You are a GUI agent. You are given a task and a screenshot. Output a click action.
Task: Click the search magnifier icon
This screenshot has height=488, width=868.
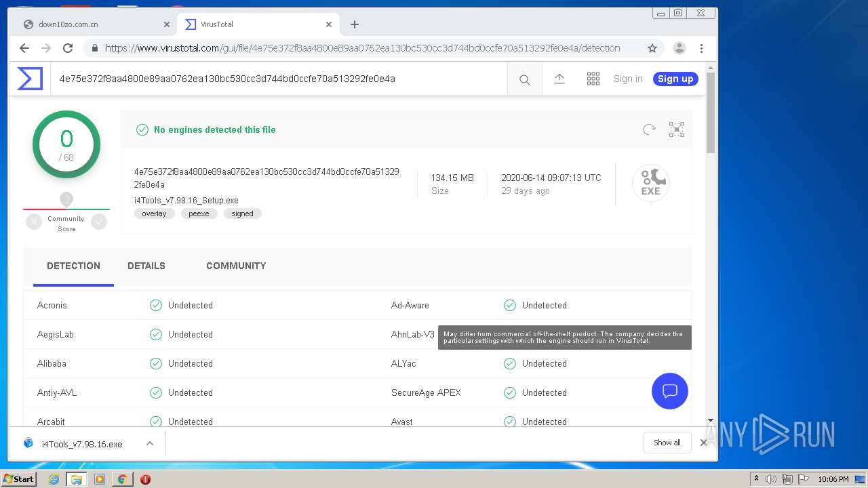click(524, 79)
